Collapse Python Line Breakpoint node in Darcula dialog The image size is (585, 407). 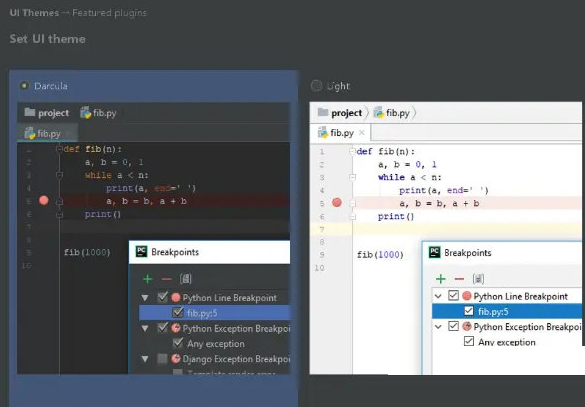click(x=145, y=298)
